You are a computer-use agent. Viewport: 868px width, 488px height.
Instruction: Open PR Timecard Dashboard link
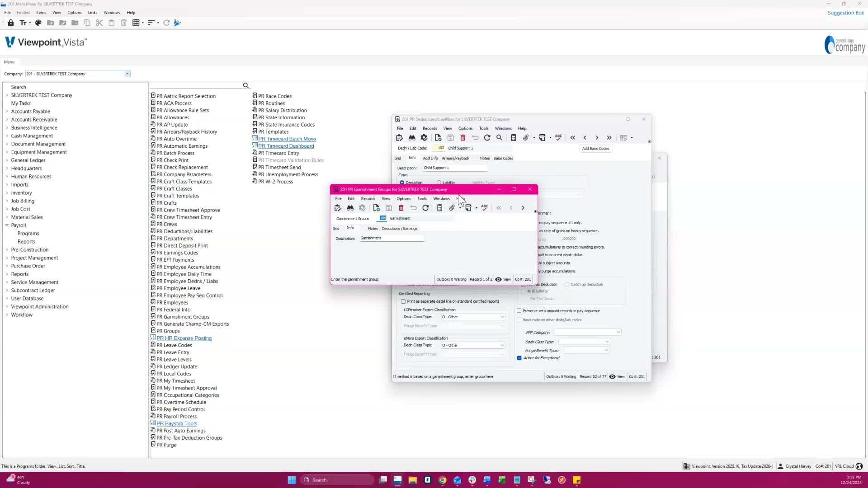pyautogui.click(x=286, y=146)
